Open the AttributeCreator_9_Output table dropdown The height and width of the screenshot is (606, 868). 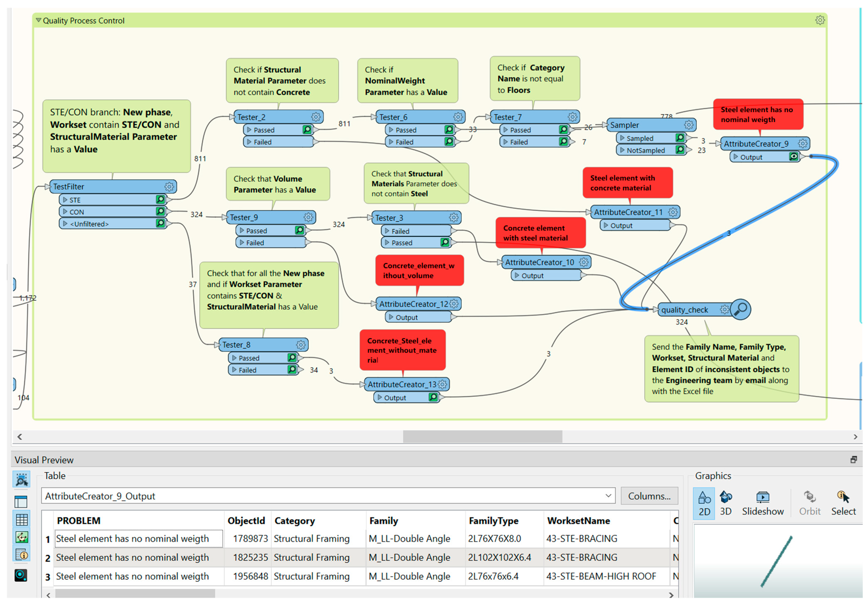pos(608,496)
